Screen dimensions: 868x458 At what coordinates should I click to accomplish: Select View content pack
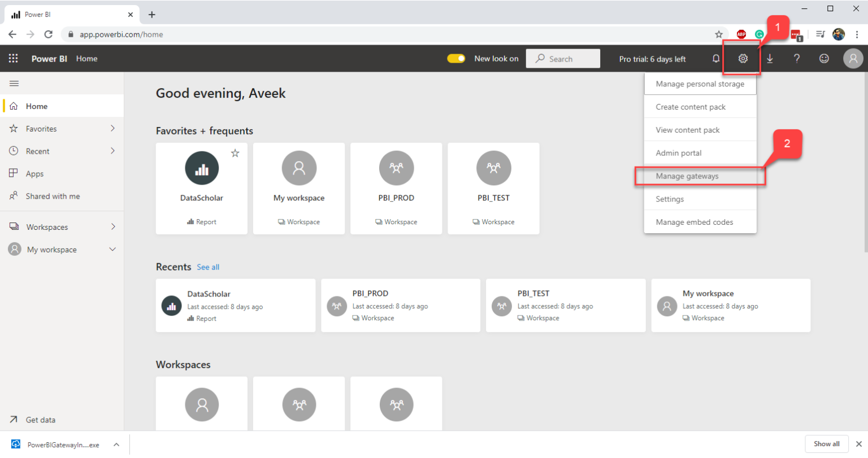(x=700, y=130)
